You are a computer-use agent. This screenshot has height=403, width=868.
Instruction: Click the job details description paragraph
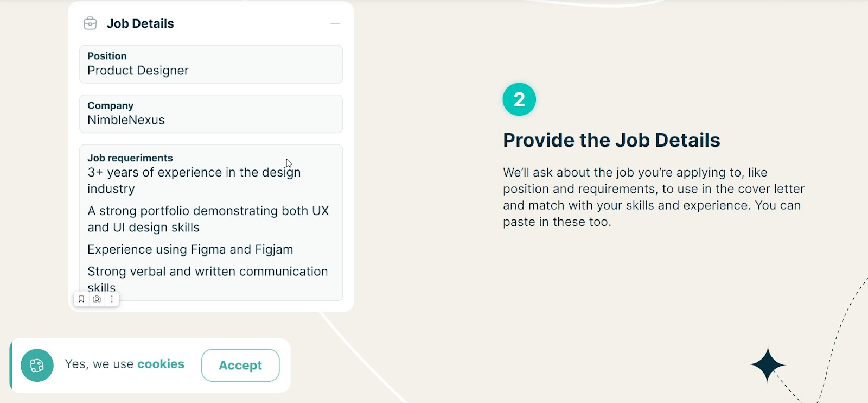[x=654, y=197]
